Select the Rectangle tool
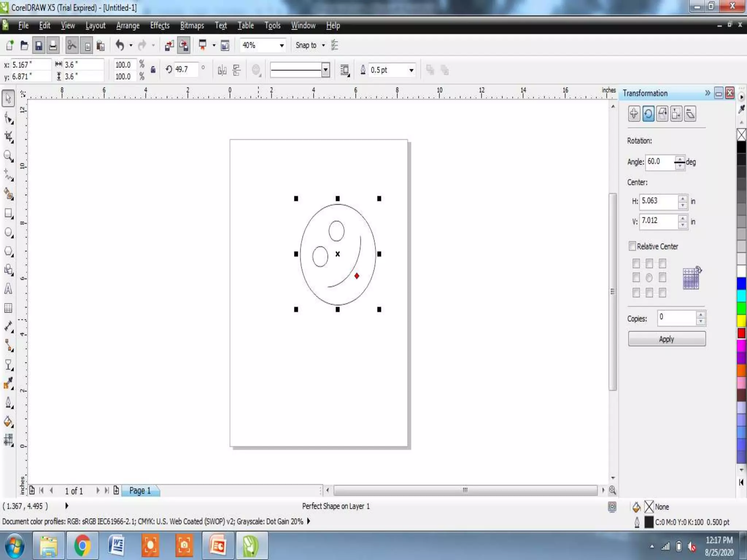747x560 pixels. point(8,213)
